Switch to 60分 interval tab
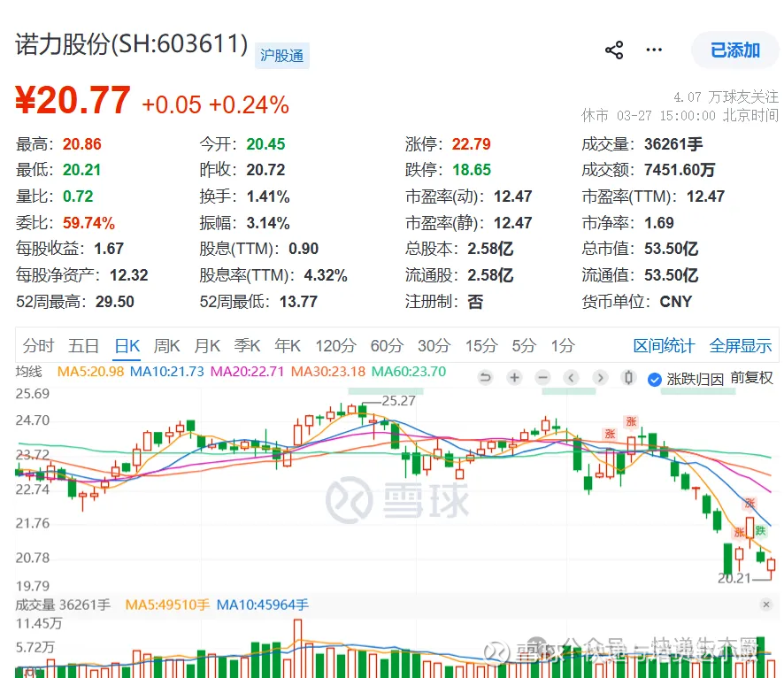 [387, 345]
